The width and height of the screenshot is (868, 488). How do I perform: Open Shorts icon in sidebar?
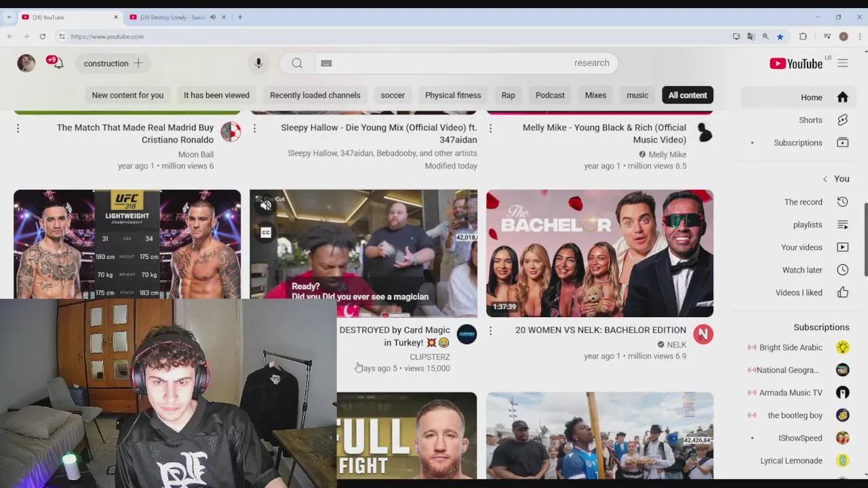click(843, 120)
